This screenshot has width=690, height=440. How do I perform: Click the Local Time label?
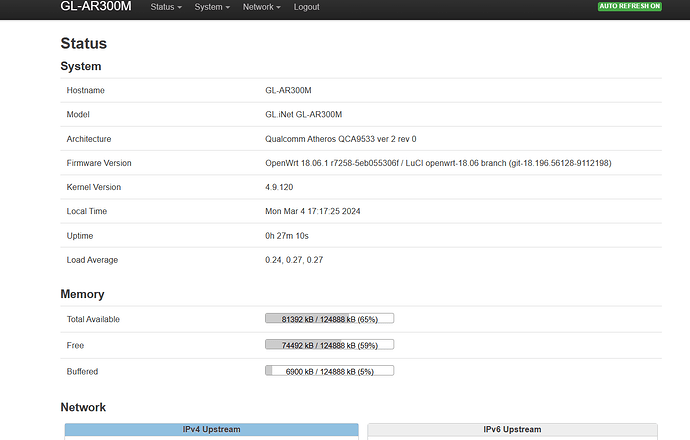pos(87,211)
